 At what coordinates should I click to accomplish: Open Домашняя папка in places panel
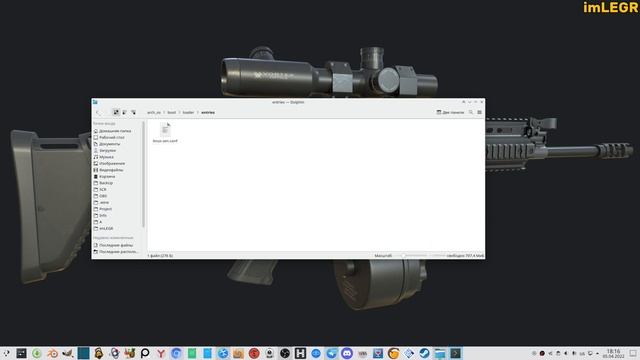[113, 131]
